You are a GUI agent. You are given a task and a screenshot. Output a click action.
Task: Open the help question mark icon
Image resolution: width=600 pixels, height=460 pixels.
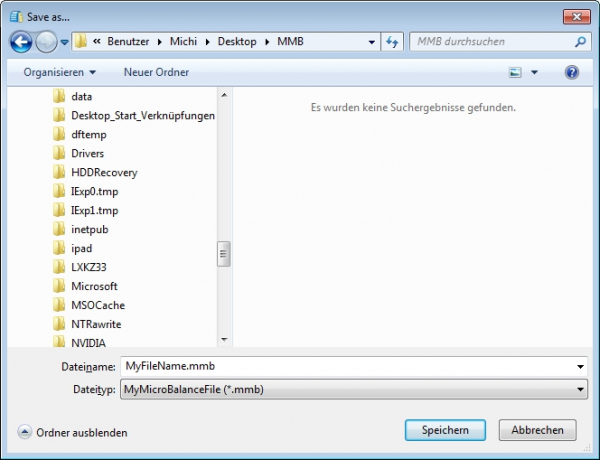(x=572, y=73)
